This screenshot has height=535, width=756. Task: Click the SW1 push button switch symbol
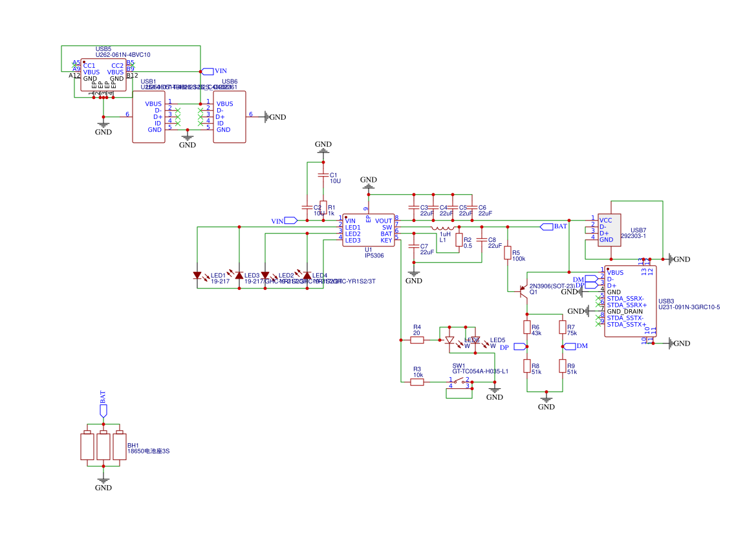pos(460,382)
